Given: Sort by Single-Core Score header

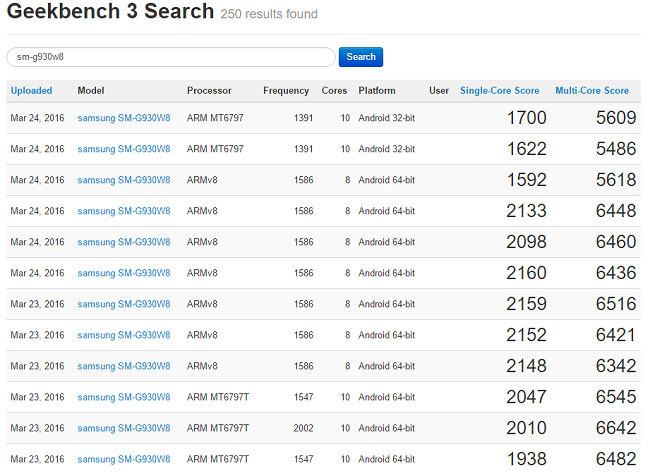Looking at the screenshot, I should point(502,91).
